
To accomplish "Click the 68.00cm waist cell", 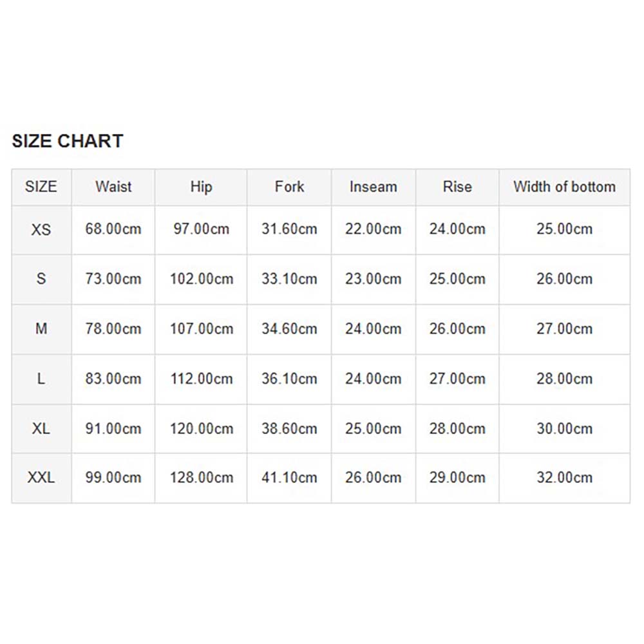I will [113, 229].
